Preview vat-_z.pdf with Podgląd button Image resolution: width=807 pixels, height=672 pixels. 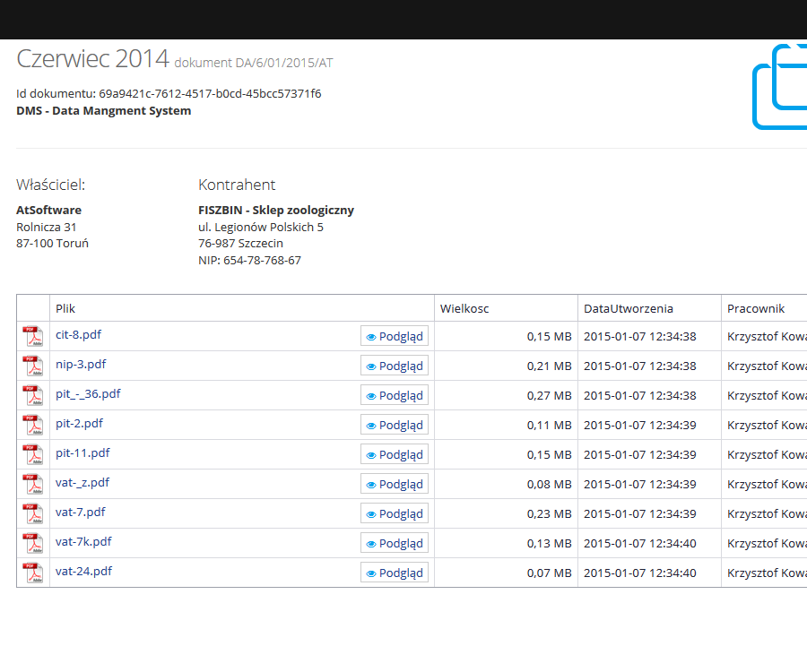[395, 485]
